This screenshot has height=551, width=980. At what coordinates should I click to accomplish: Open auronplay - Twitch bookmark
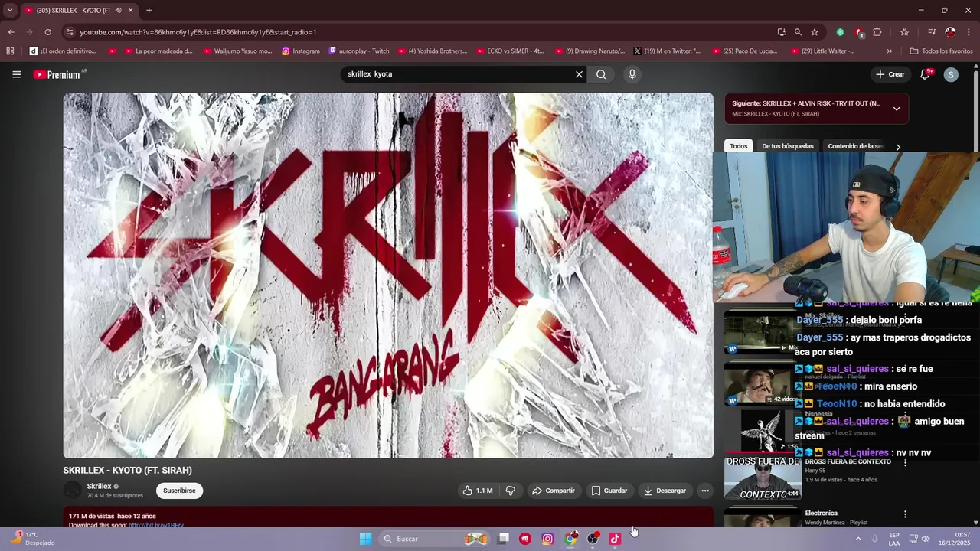358,51
